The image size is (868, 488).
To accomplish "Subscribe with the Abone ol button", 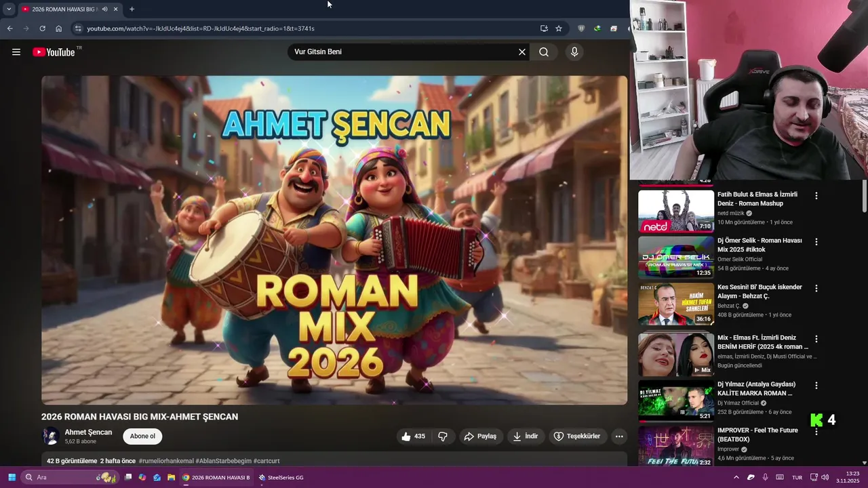I will tap(142, 436).
